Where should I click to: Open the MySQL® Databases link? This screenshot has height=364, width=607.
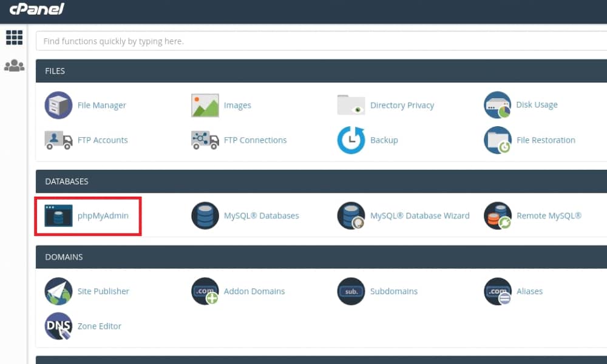(x=261, y=215)
